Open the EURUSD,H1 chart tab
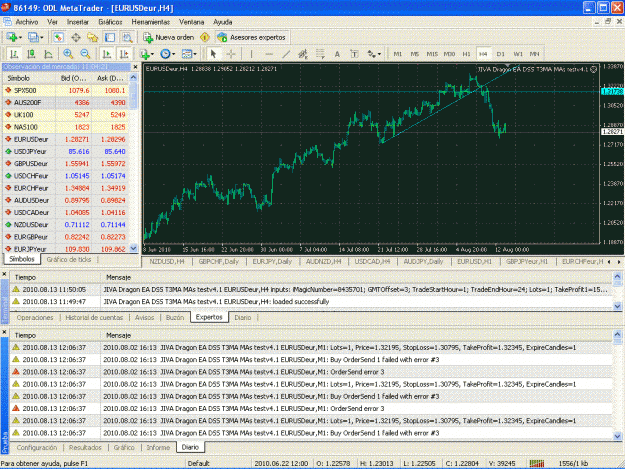The height and width of the screenshot is (469, 625). coord(474,261)
